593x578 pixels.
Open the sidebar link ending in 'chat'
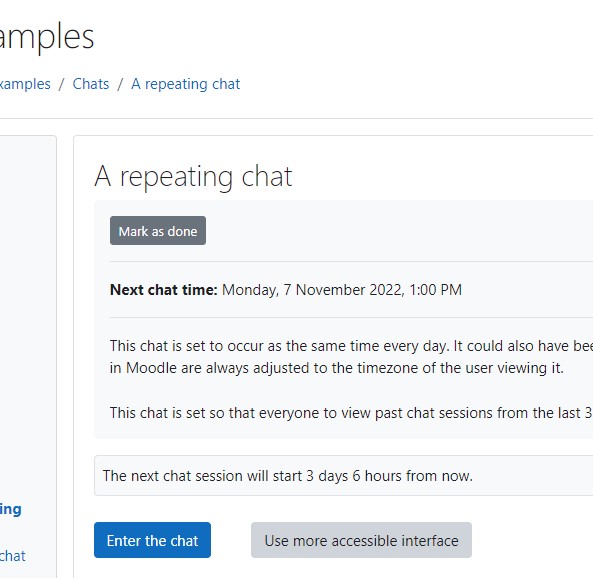[x=12, y=556]
